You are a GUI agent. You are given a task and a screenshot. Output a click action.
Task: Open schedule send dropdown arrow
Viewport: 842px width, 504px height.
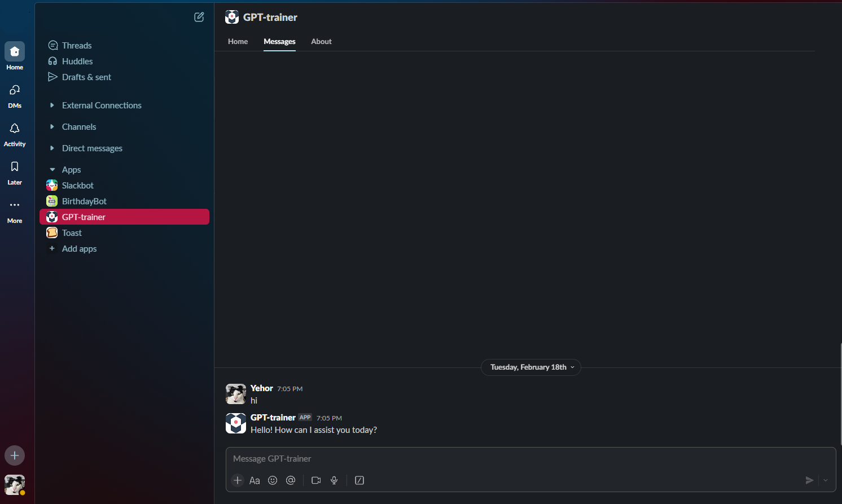826,480
